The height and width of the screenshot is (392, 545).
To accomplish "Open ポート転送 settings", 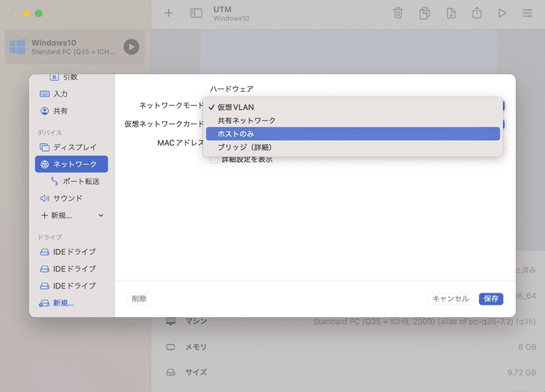I will [75, 181].
